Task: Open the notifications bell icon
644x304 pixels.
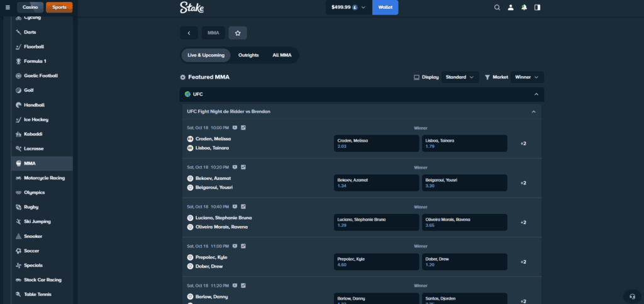Action: [x=524, y=8]
